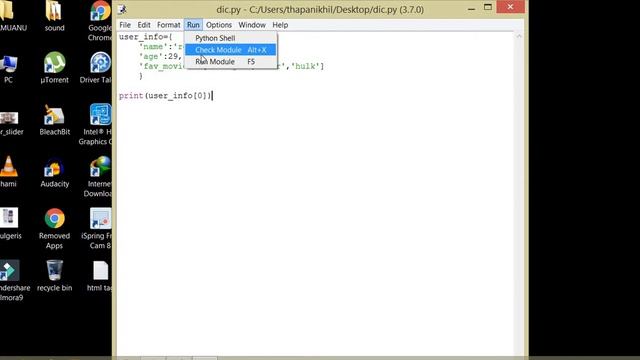The width and height of the screenshot is (640, 360).
Task: Click the editor scrollbar up arrow
Action: click(x=519, y=36)
